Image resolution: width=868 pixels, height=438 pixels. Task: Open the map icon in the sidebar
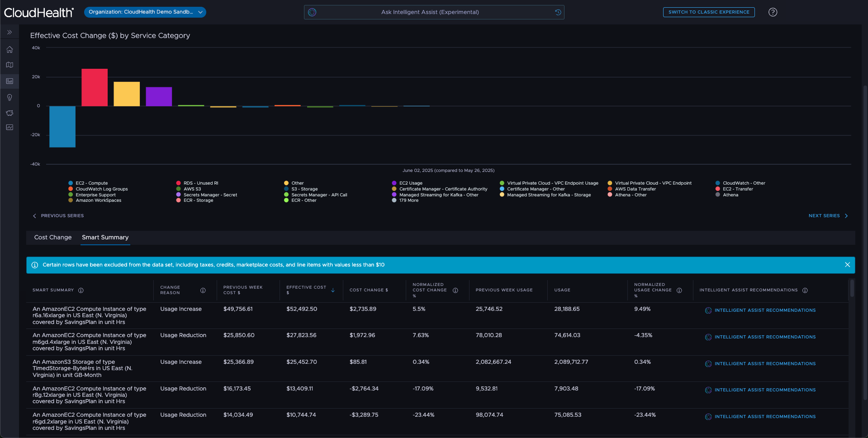click(9, 65)
